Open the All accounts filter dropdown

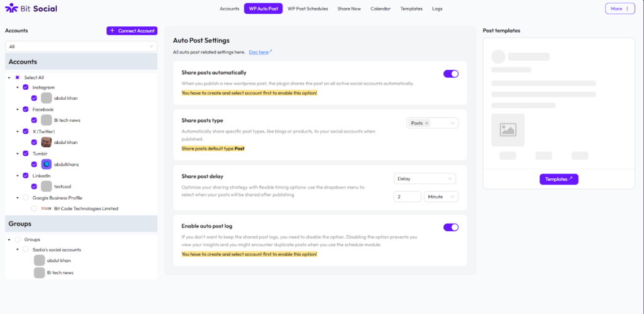(81, 46)
